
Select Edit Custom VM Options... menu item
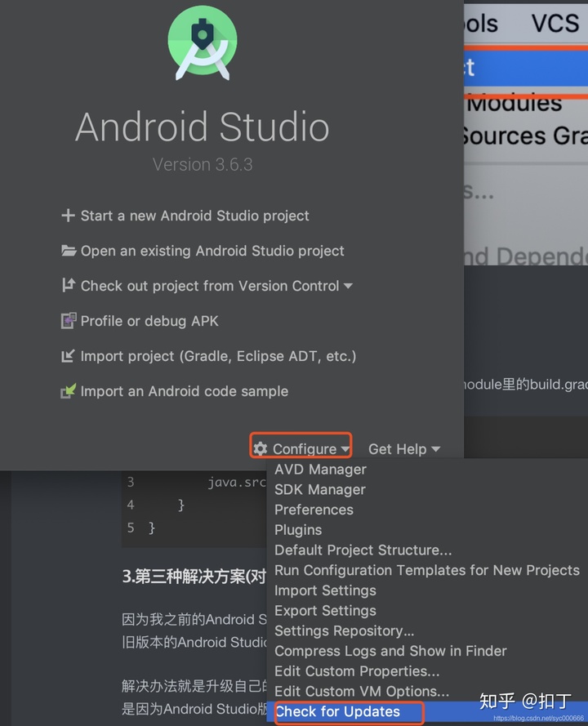tap(362, 691)
